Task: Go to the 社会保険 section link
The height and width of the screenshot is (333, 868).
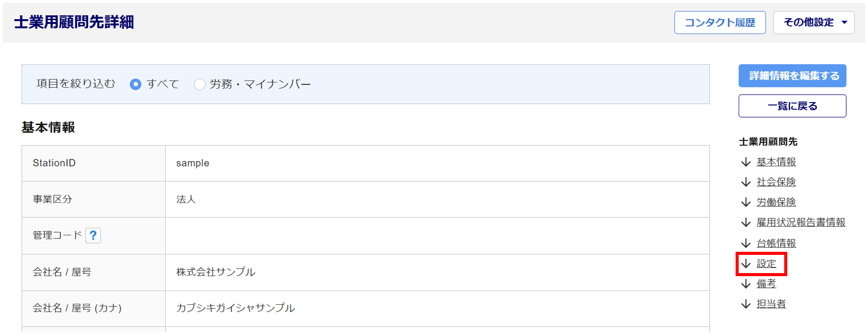Action: point(776,182)
